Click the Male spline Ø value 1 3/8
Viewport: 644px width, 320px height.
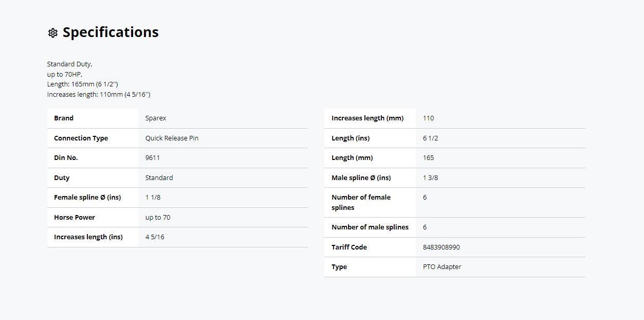coord(430,178)
